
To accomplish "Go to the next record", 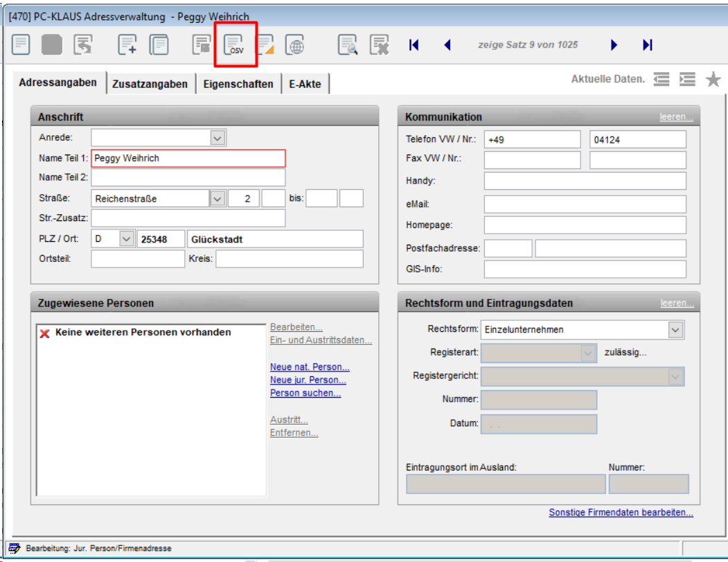I will [614, 45].
